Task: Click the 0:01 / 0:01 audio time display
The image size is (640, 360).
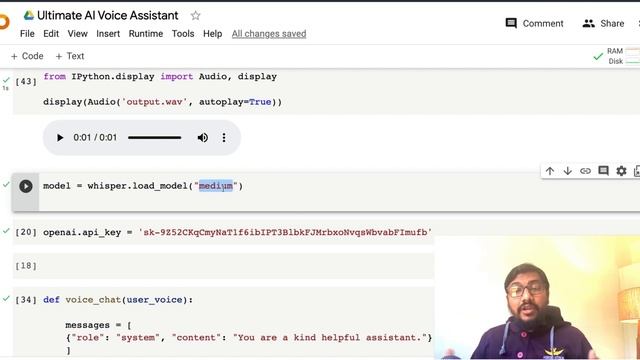Action: (x=95, y=138)
